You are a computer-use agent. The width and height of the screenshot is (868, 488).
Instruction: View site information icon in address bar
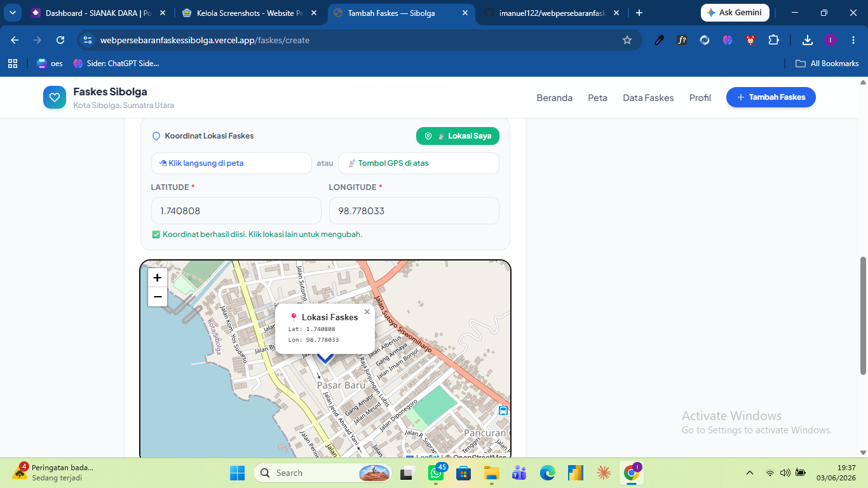88,40
